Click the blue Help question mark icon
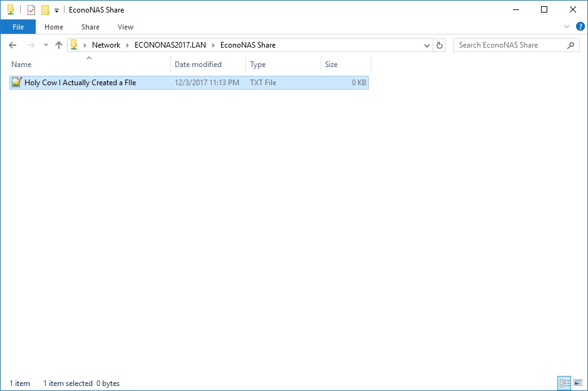The width and height of the screenshot is (588, 391). [x=579, y=27]
